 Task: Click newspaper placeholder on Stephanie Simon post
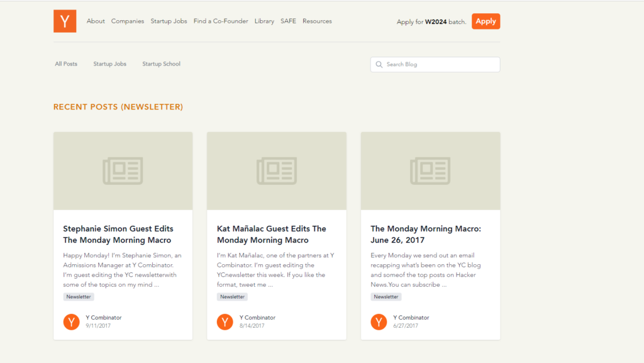coord(123,171)
